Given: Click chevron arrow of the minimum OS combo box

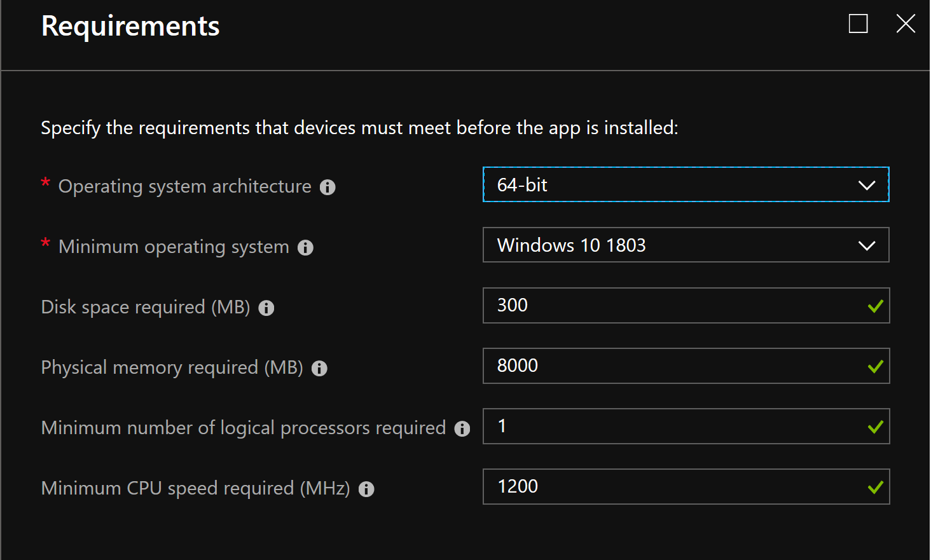Looking at the screenshot, I should click(x=867, y=246).
